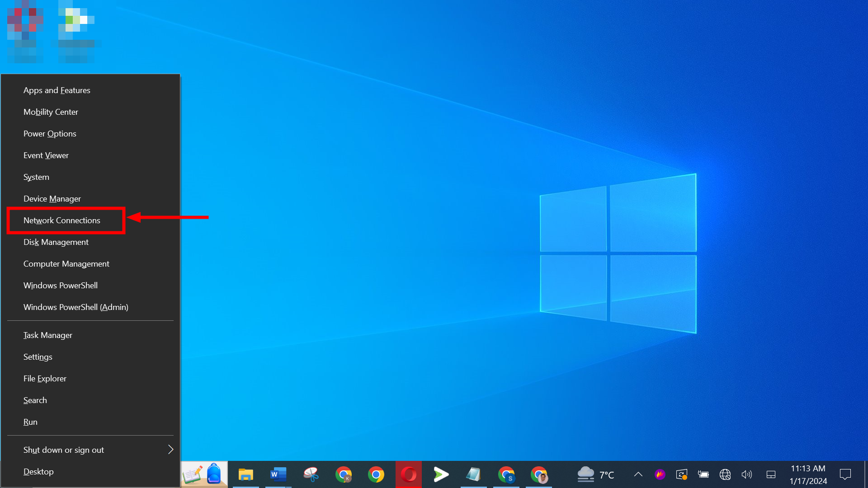Open the green Play-style app on the taskbar
Viewport: 868px width, 488px height.
click(x=441, y=475)
